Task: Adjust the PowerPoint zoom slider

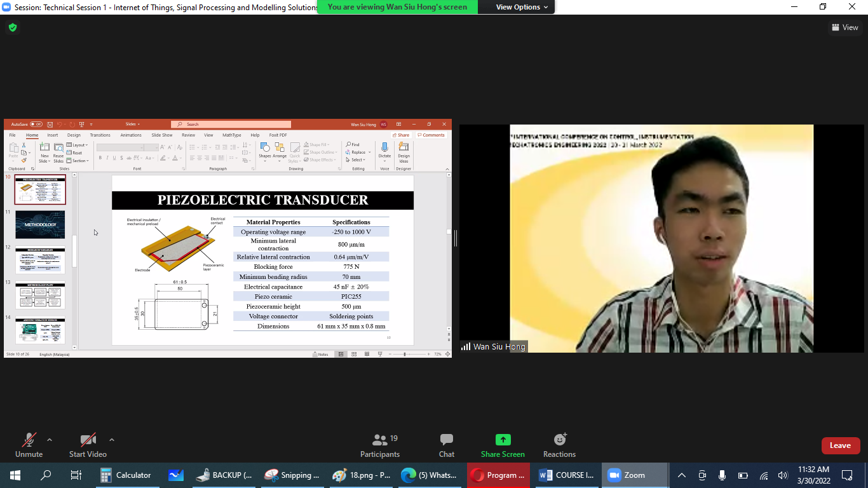Action: [405, 354]
